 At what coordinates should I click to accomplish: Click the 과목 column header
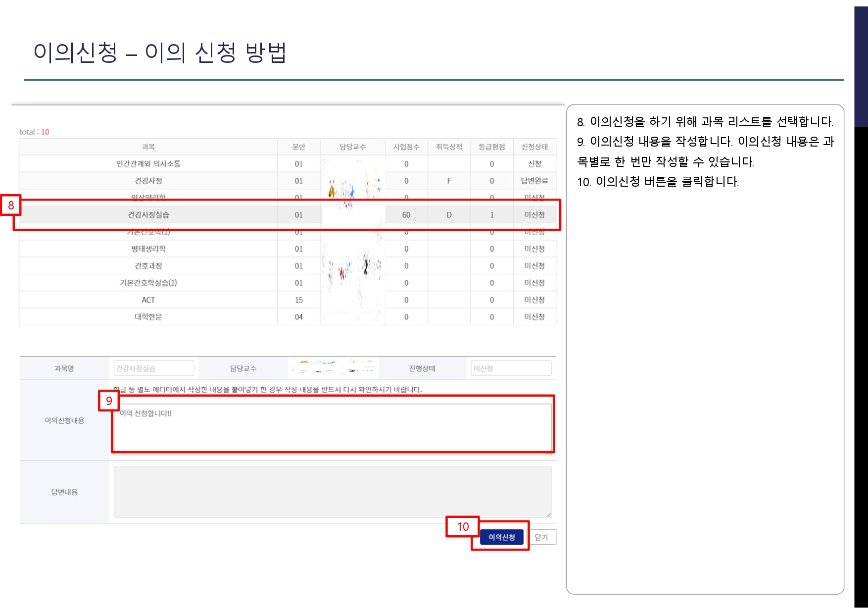point(148,147)
